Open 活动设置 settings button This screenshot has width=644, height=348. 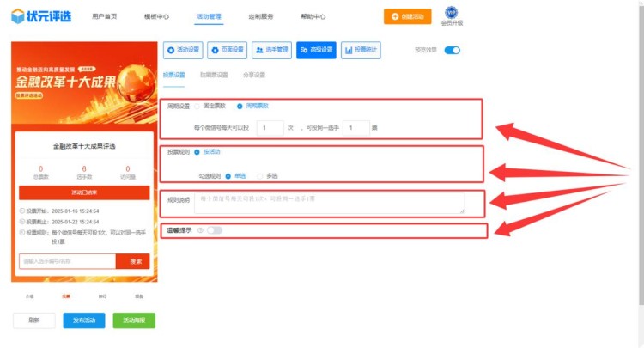[x=182, y=51]
